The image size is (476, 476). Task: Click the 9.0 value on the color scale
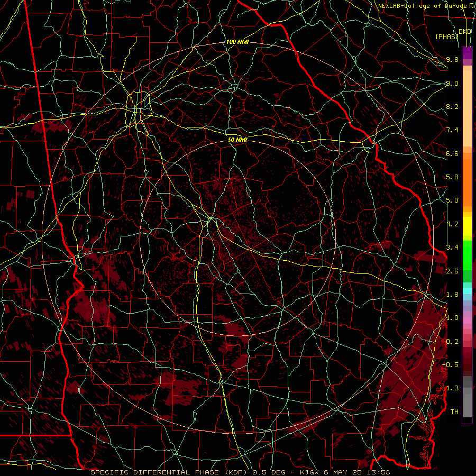(x=452, y=83)
